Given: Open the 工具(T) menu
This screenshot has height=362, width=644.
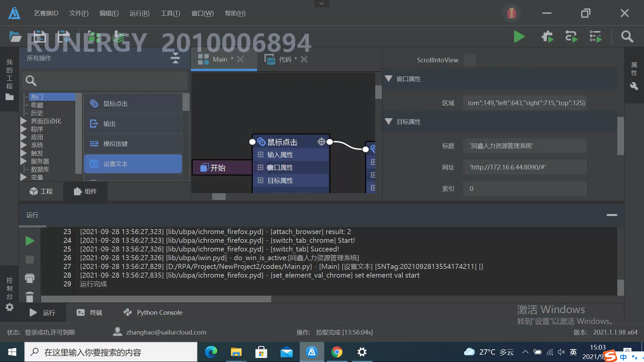Looking at the screenshot, I should click(x=170, y=13).
